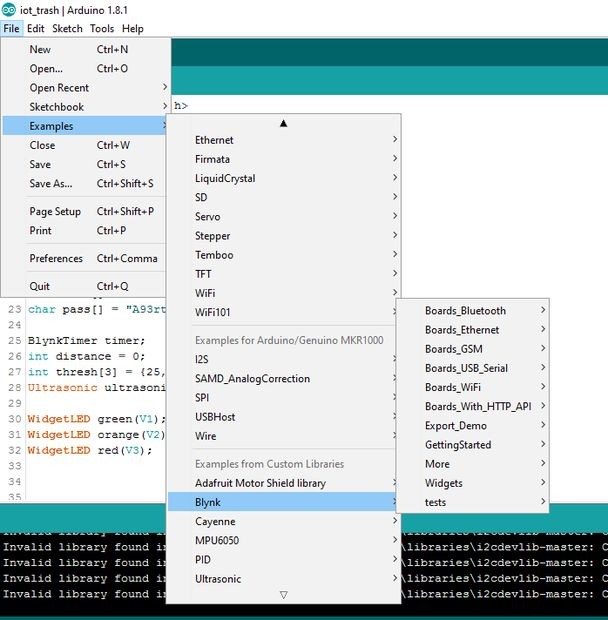Expand the Servo examples submenu
The image size is (608, 620).
[x=283, y=216]
